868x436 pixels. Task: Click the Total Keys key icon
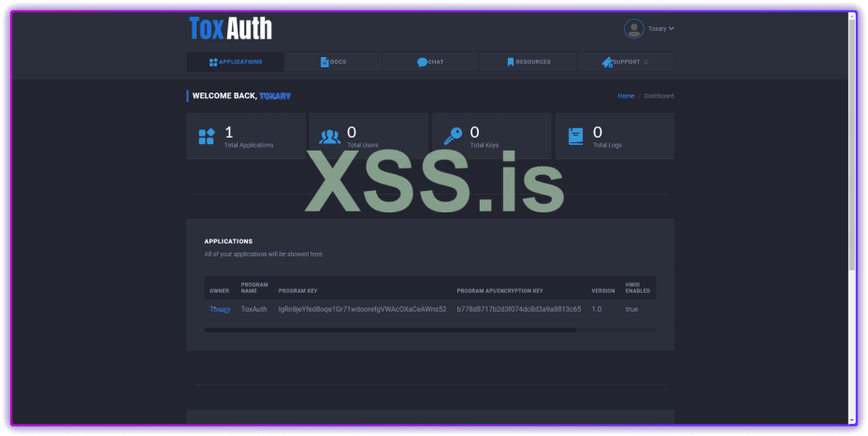click(453, 137)
